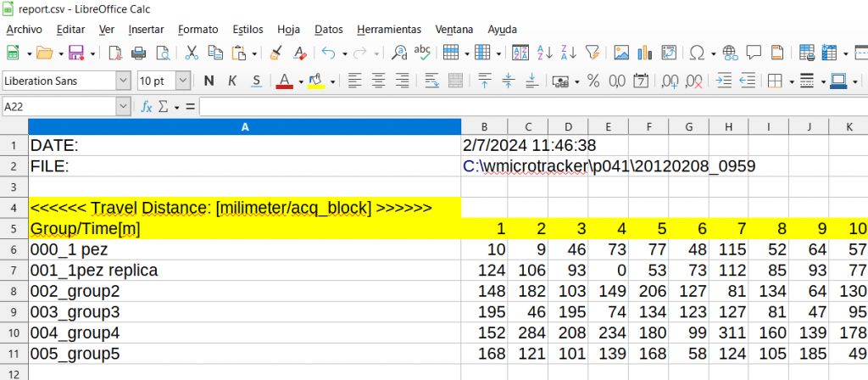
Task: Insert an image from the toolbar
Action: pyautogui.click(x=621, y=53)
